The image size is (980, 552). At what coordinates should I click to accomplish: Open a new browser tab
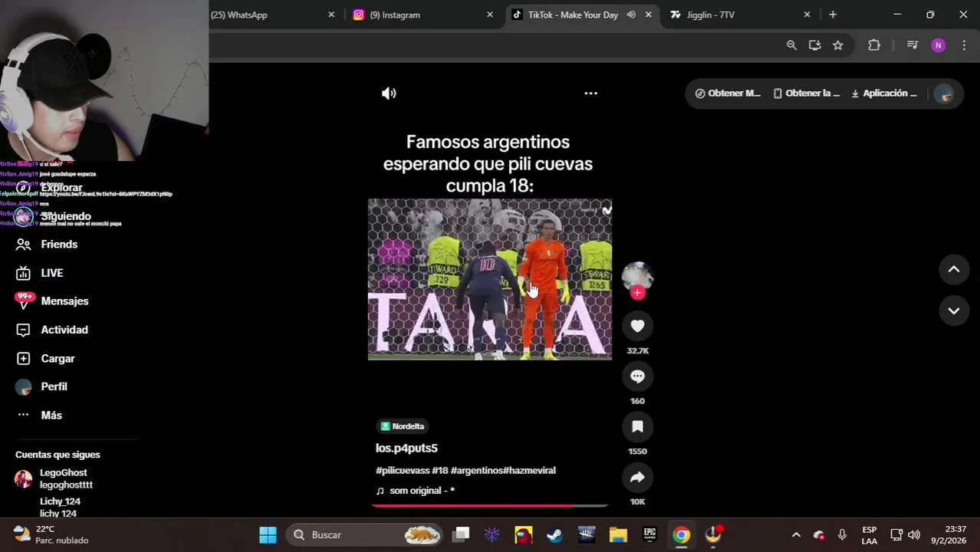coord(833,15)
